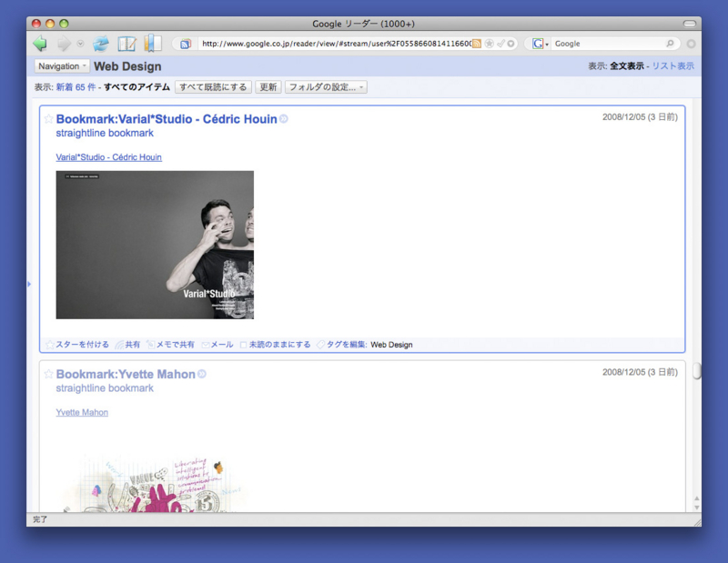Viewport: 728px width, 563px height.
Task: Click the round activity indicator beside search
Action: [x=691, y=44]
